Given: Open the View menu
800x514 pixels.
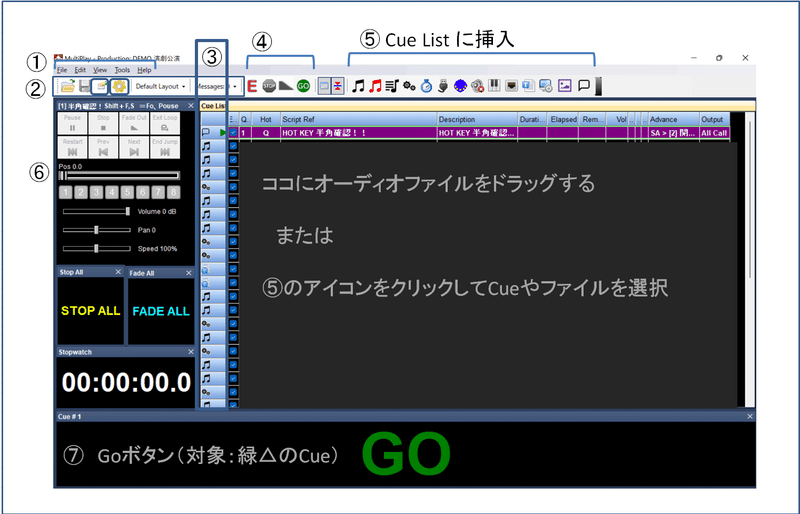Looking at the screenshot, I should coord(100,70).
